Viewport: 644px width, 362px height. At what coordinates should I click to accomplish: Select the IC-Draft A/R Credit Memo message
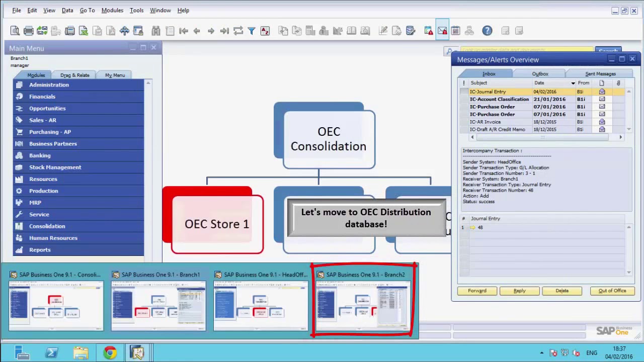[542, 130]
